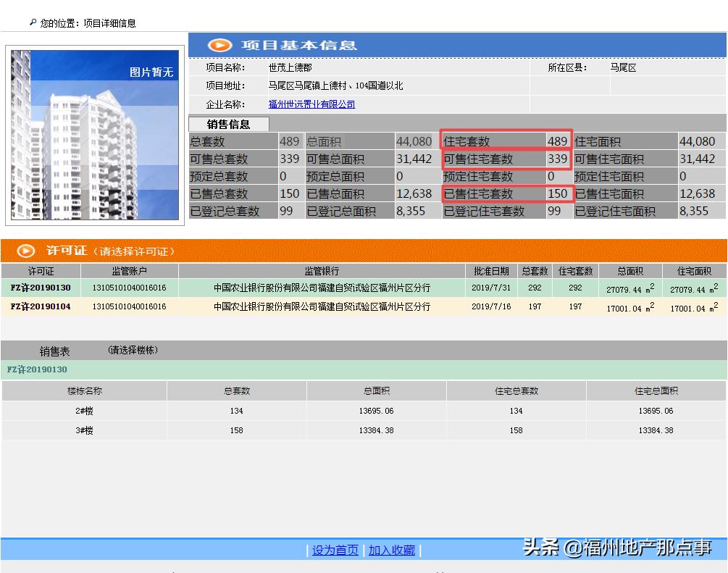Screen dimensions: 728x573
Task: Select the 2#楼 building row
Action: 83,411
